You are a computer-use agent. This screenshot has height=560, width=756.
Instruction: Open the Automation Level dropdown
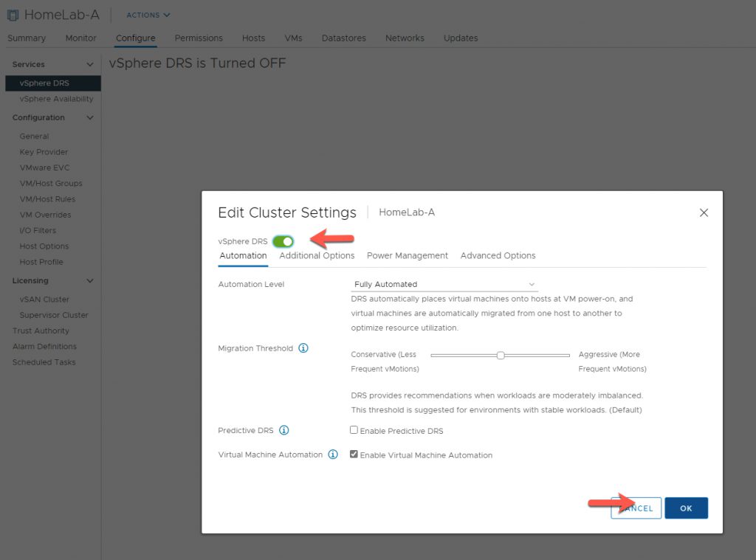tap(444, 284)
